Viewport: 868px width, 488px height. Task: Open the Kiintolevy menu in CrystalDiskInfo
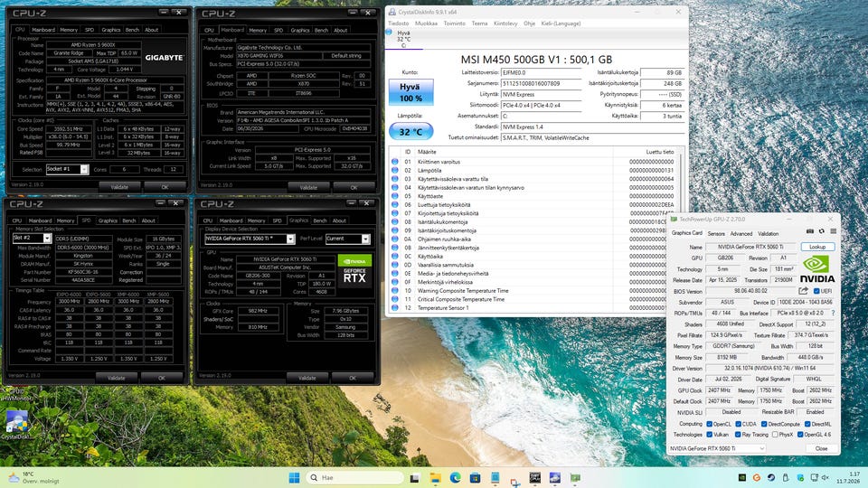(x=505, y=23)
